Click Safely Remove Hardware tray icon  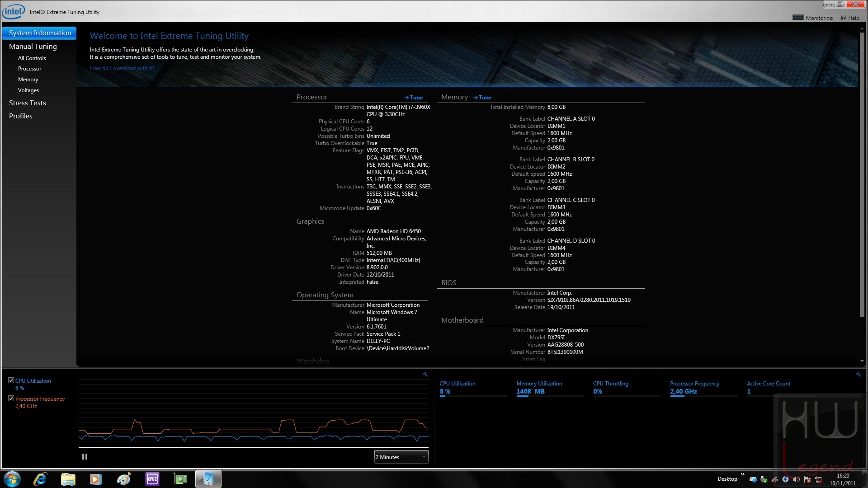tap(764, 479)
